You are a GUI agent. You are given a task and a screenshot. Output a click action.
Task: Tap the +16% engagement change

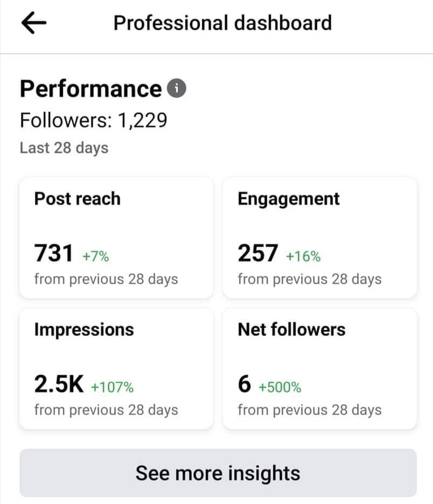(303, 257)
